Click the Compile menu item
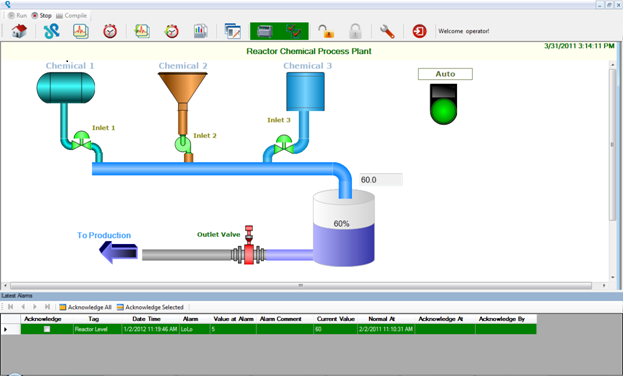Screen dimensions: 624x377 point(72,16)
